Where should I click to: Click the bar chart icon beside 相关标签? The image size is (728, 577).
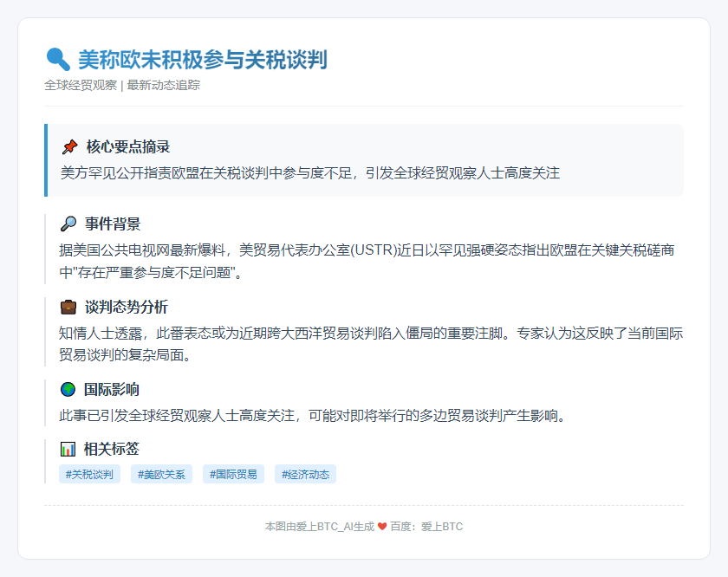[x=68, y=450]
